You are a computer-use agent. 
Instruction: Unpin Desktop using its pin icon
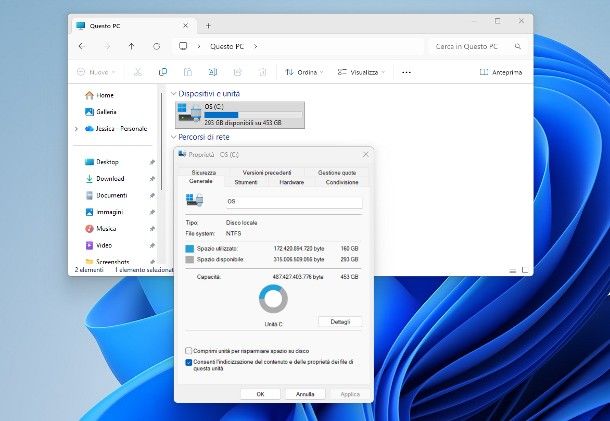pos(152,162)
